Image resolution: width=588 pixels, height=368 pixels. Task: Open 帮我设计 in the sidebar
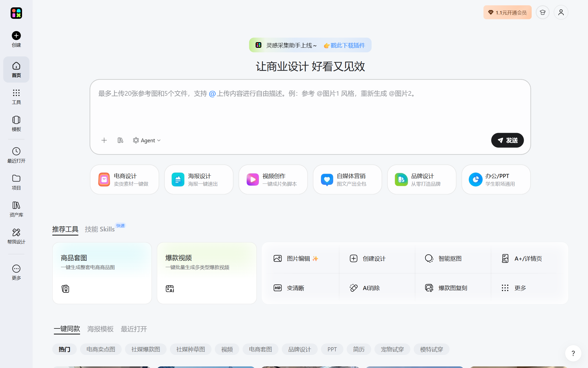click(x=16, y=236)
